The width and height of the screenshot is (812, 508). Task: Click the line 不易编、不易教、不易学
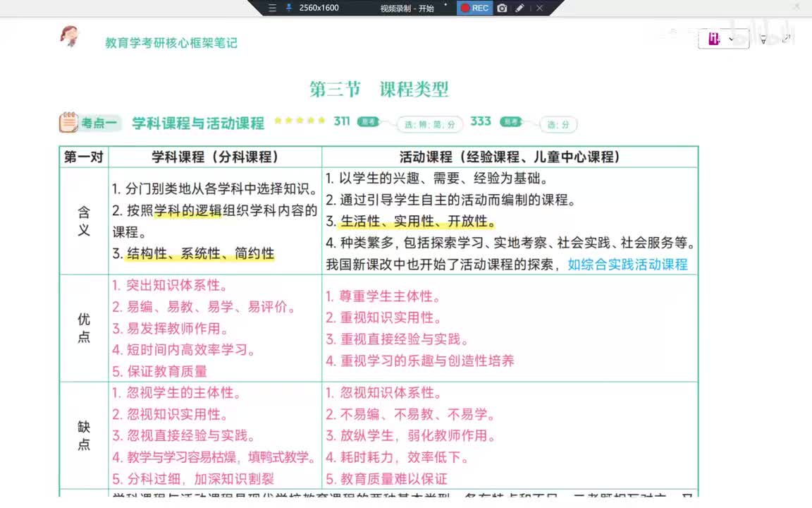411,415
